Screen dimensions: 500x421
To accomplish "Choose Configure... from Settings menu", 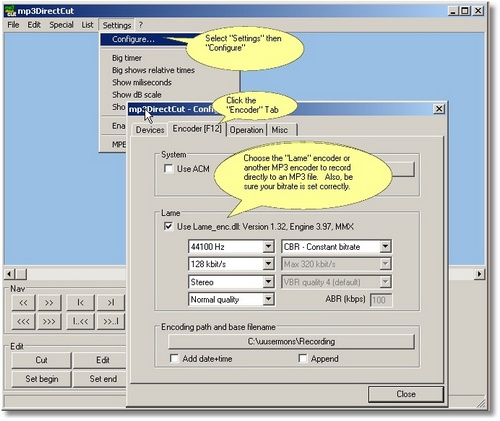I will (x=133, y=39).
